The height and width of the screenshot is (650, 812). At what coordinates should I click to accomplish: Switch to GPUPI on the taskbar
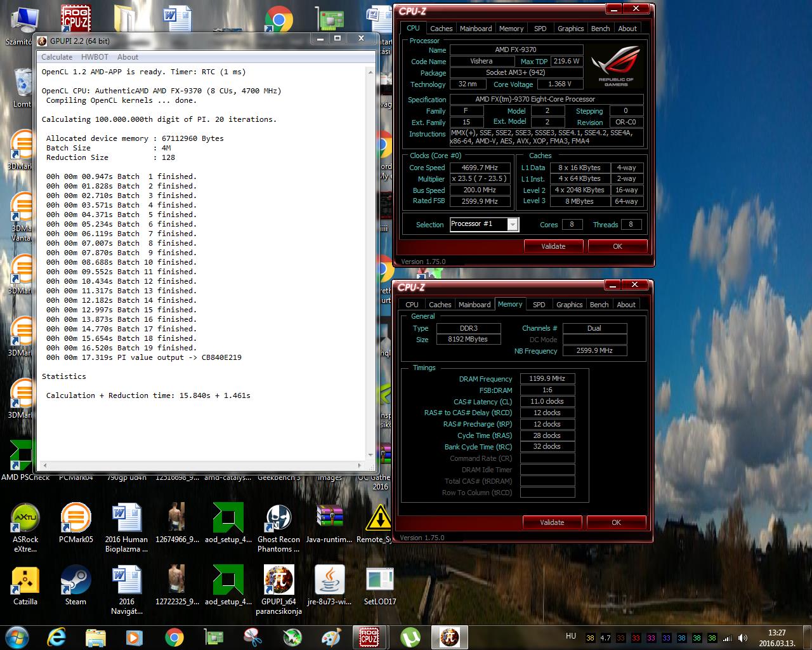click(x=449, y=637)
